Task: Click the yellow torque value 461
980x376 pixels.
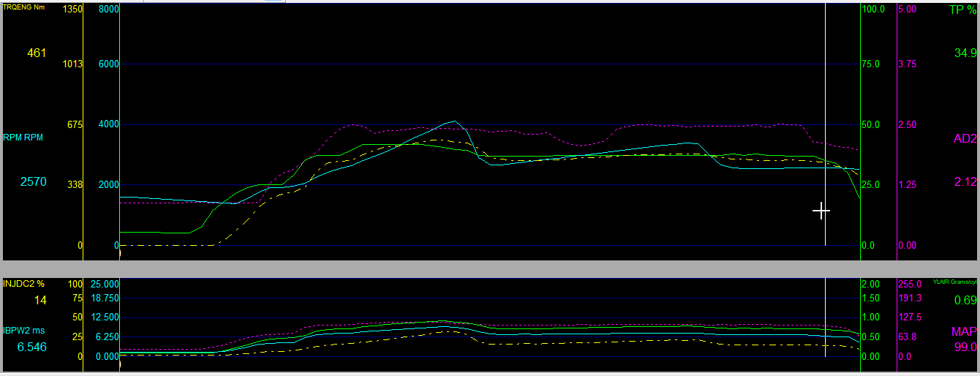Action: pos(37,53)
